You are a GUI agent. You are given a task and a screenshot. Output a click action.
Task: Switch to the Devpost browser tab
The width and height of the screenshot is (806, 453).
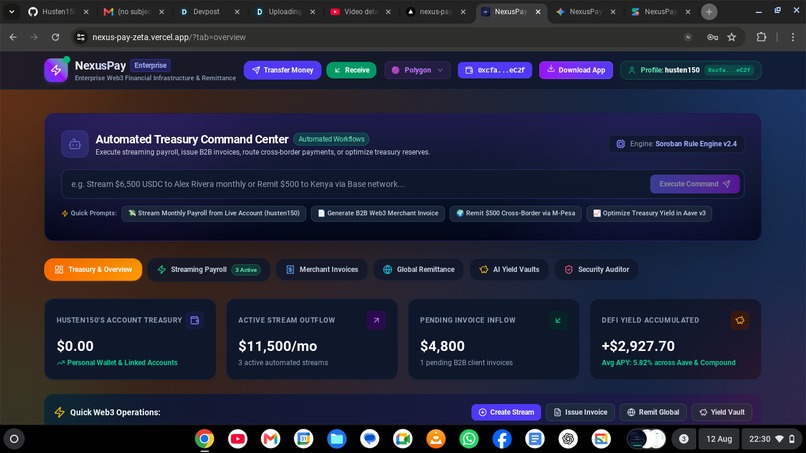click(x=210, y=11)
